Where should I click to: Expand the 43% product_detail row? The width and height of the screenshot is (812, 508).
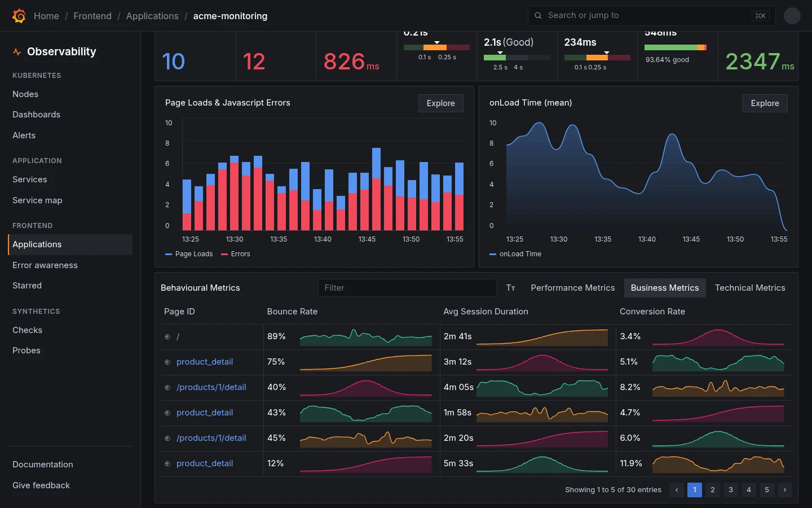167,413
